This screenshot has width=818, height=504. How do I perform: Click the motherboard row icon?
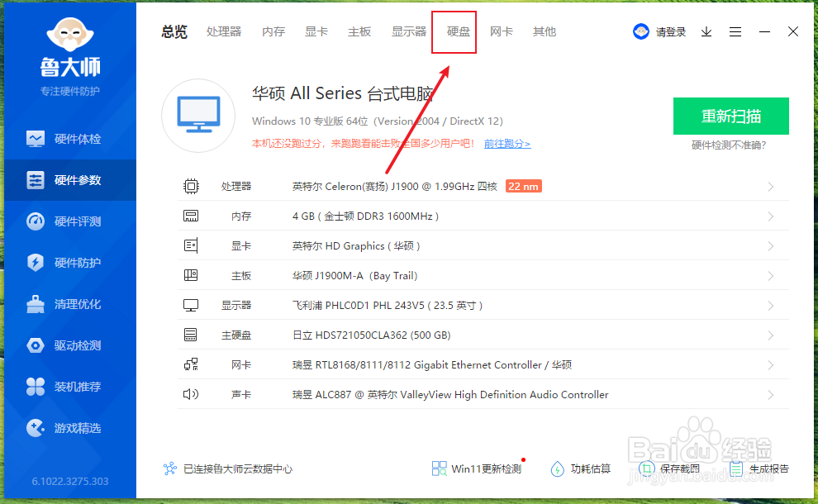(191, 275)
